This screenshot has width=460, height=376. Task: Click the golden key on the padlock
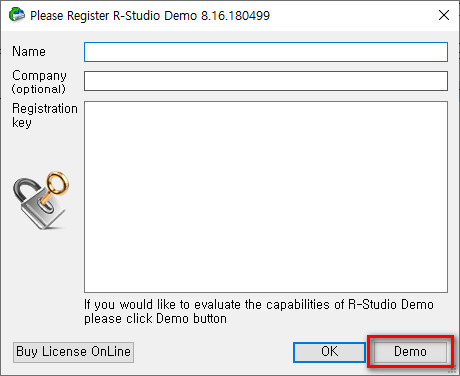tap(56, 187)
